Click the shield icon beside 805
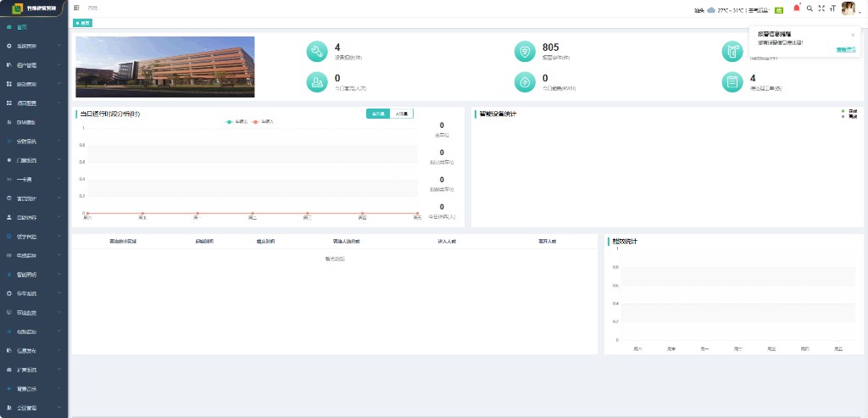The height and width of the screenshot is (418, 868). pos(525,52)
